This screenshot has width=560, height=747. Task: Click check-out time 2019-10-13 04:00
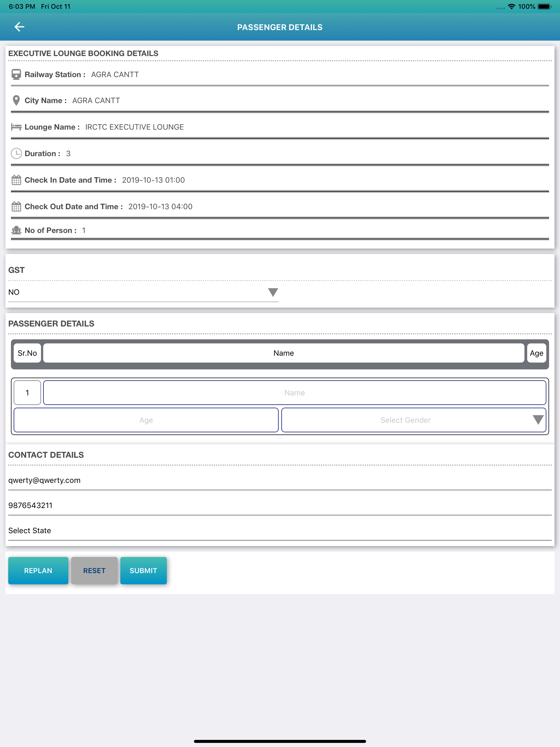point(160,206)
